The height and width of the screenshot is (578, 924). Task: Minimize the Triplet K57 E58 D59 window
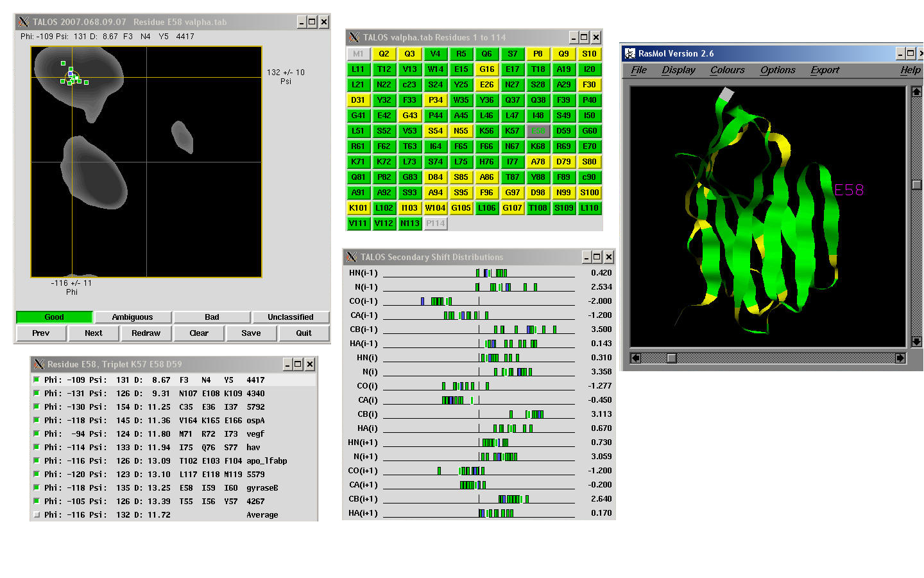[288, 364]
